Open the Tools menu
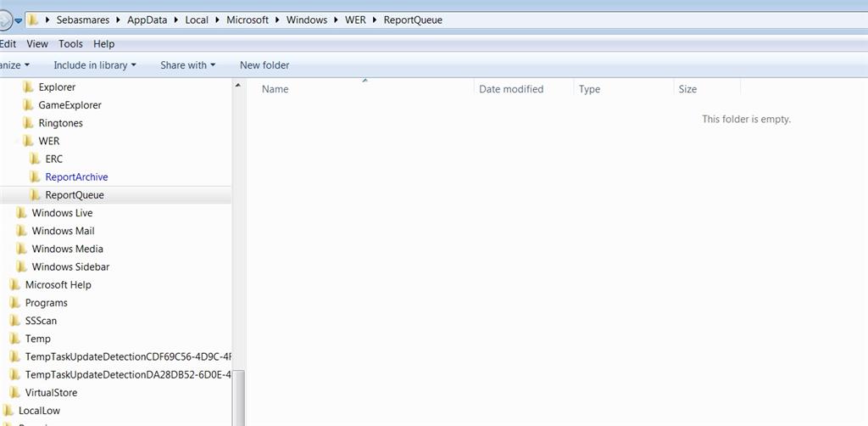 (71, 44)
